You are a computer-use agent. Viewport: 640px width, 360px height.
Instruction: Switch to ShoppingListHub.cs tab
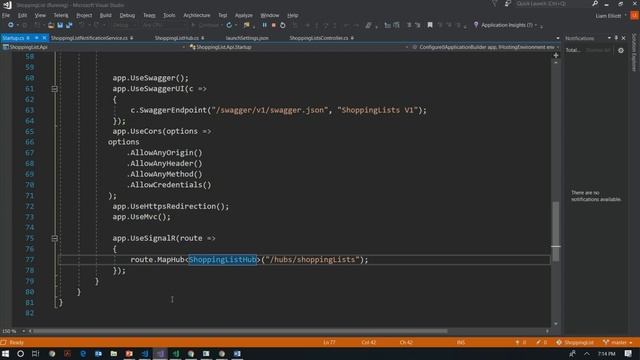[177, 38]
